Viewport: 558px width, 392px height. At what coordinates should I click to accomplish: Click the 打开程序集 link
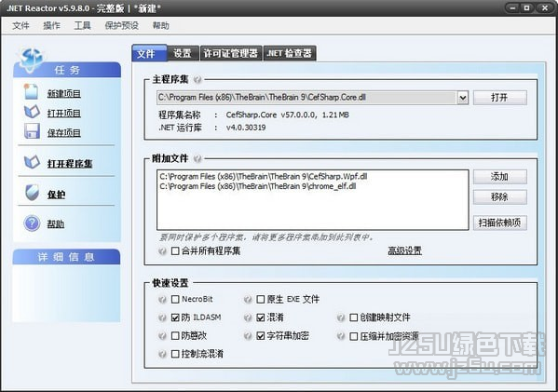tap(70, 164)
